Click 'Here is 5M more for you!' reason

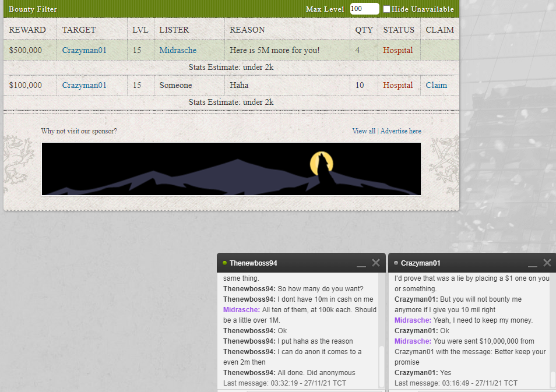(275, 50)
